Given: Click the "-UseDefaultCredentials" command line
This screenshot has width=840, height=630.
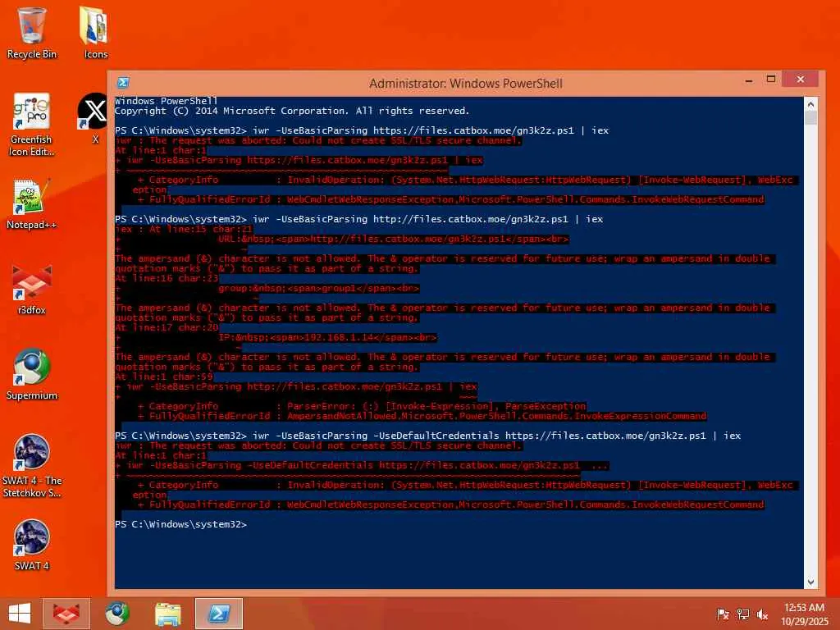Looking at the screenshot, I should [x=428, y=436].
